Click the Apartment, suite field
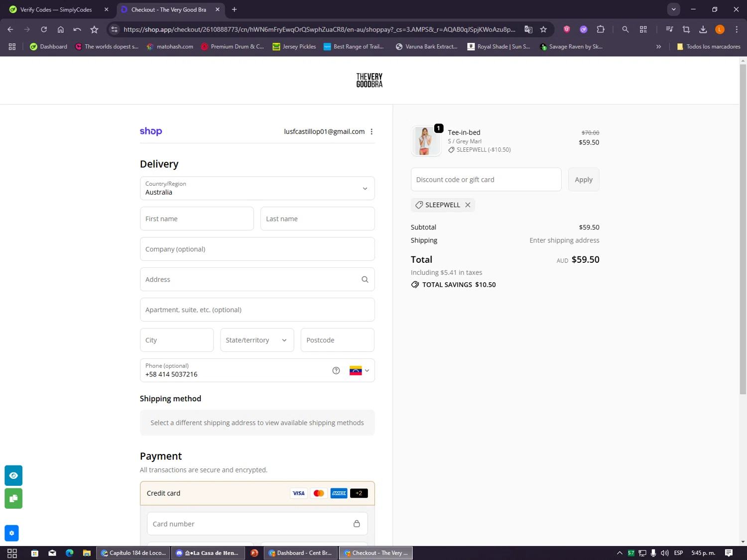This screenshot has height=560, width=747. [257, 310]
